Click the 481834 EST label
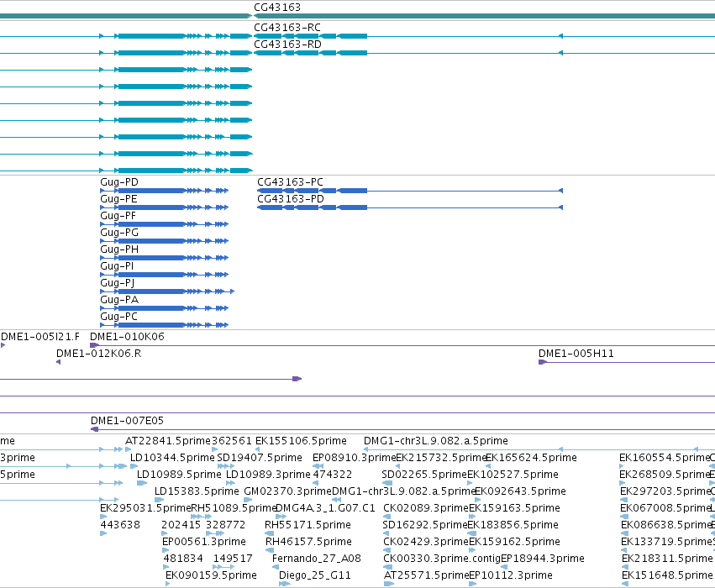Image resolution: width=715 pixels, height=588 pixels. pos(182,559)
